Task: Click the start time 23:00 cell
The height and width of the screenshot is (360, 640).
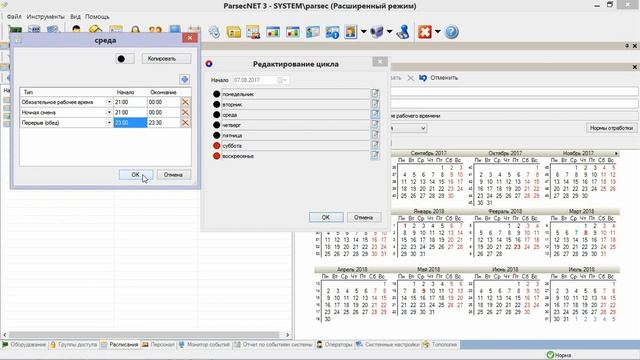Action: 130,122
